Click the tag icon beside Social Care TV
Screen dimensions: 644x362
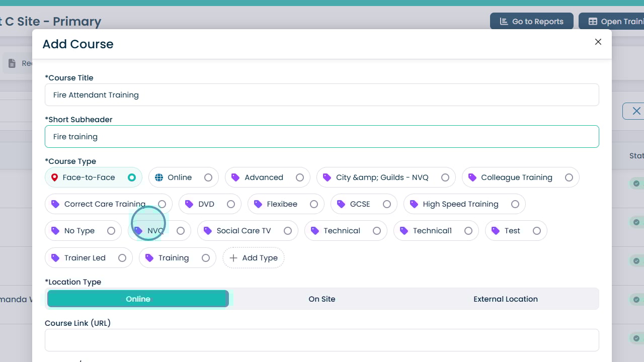click(x=208, y=231)
